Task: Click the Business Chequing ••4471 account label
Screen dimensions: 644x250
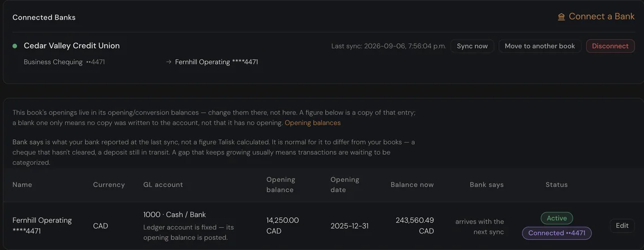Action: [64, 62]
